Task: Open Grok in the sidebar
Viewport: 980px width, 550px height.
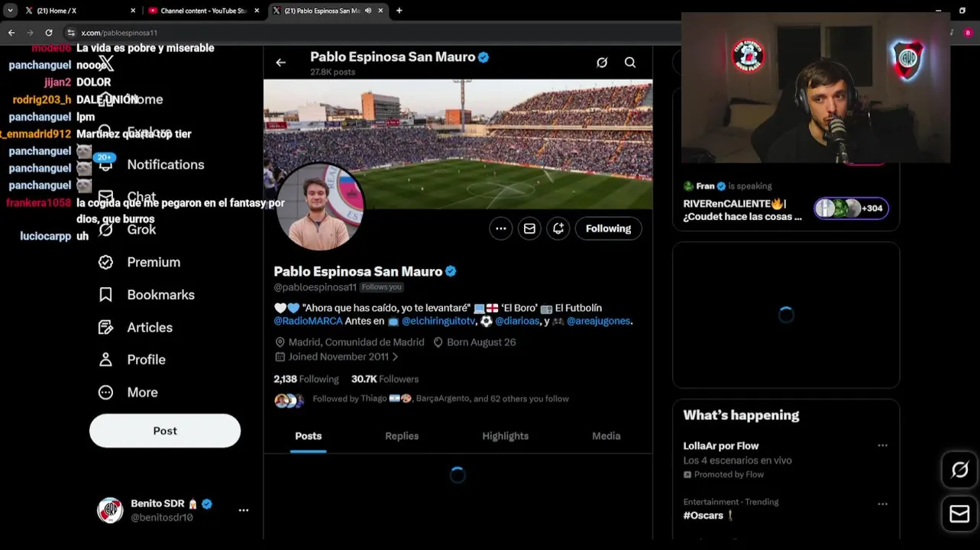Action: [128, 229]
